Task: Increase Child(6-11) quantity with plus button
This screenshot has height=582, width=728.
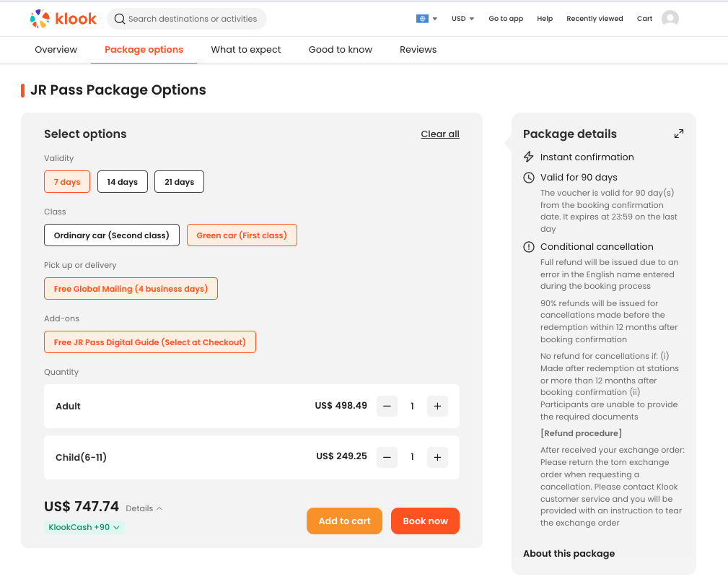Action: (437, 457)
